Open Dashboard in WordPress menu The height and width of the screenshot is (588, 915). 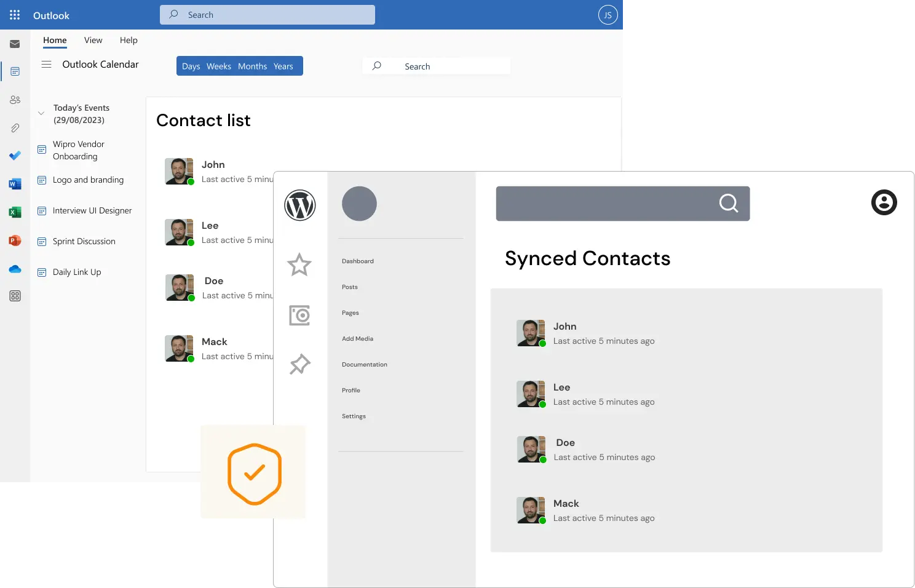(358, 261)
